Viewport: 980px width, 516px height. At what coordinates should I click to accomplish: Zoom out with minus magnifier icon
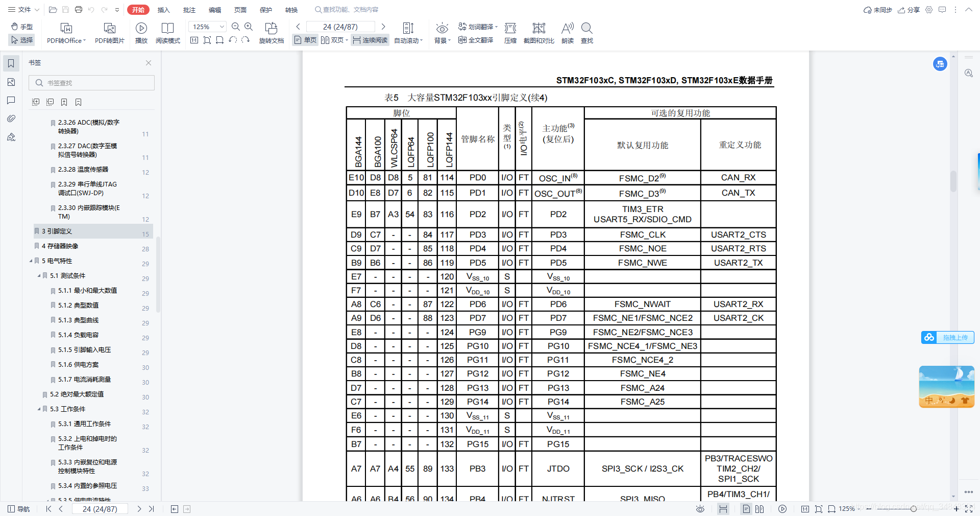pos(236,27)
